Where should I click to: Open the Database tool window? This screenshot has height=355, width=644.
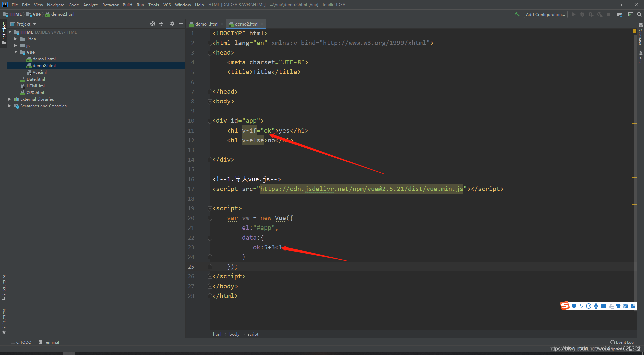click(x=640, y=34)
